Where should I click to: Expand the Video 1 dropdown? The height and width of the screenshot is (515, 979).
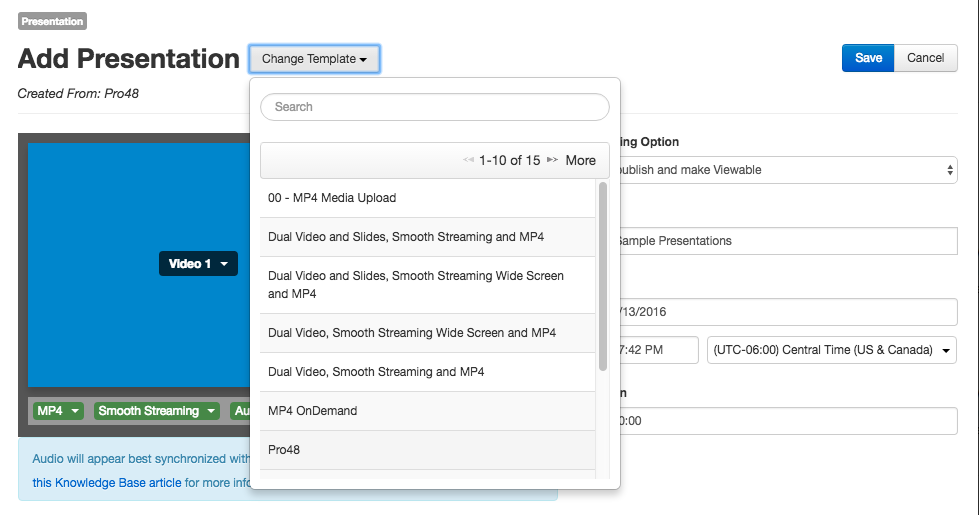coord(198,263)
